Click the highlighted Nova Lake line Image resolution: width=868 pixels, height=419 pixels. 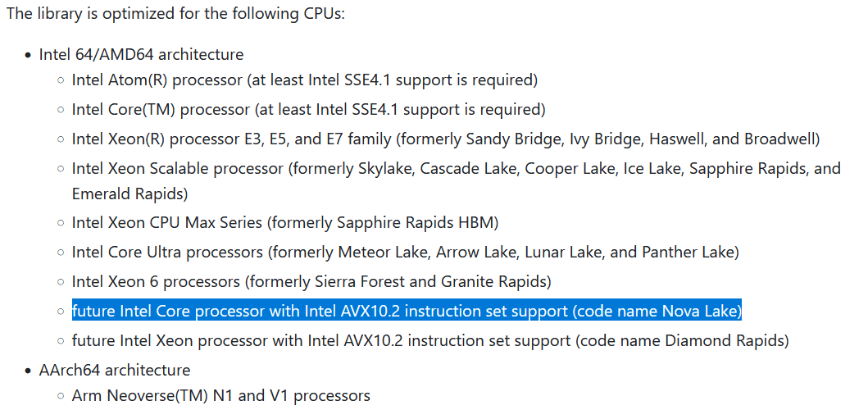coord(406,311)
